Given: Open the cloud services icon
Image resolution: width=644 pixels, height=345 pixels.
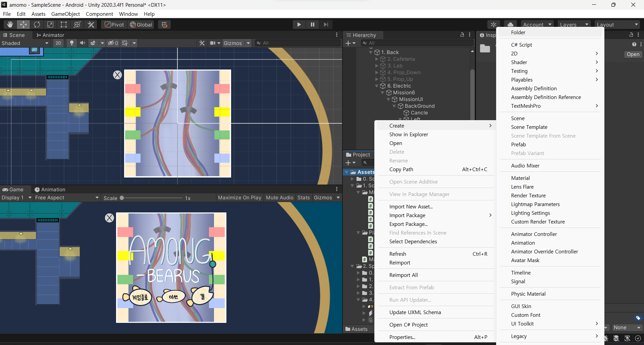Looking at the screenshot, I should (x=510, y=24).
